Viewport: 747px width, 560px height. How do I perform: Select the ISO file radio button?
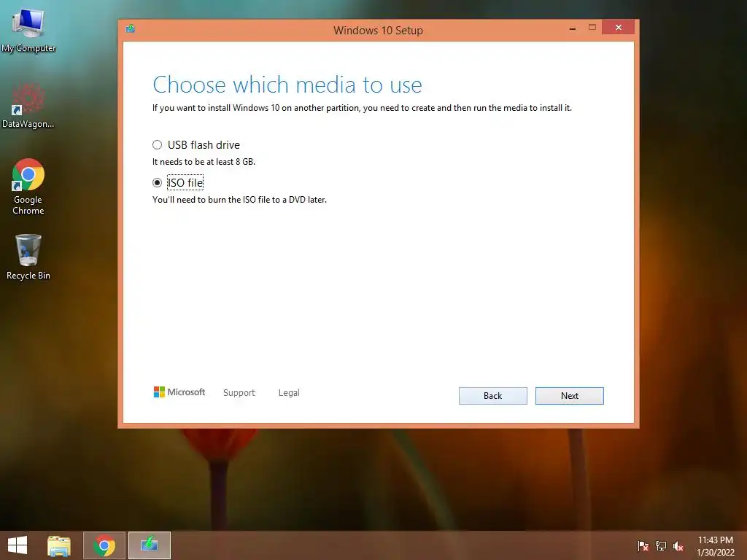158,183
